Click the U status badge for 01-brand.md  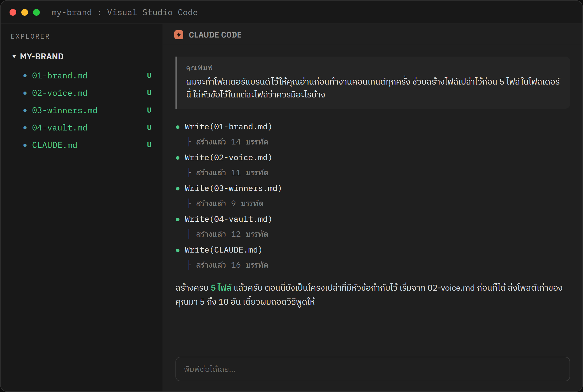(x=149, y=76)
